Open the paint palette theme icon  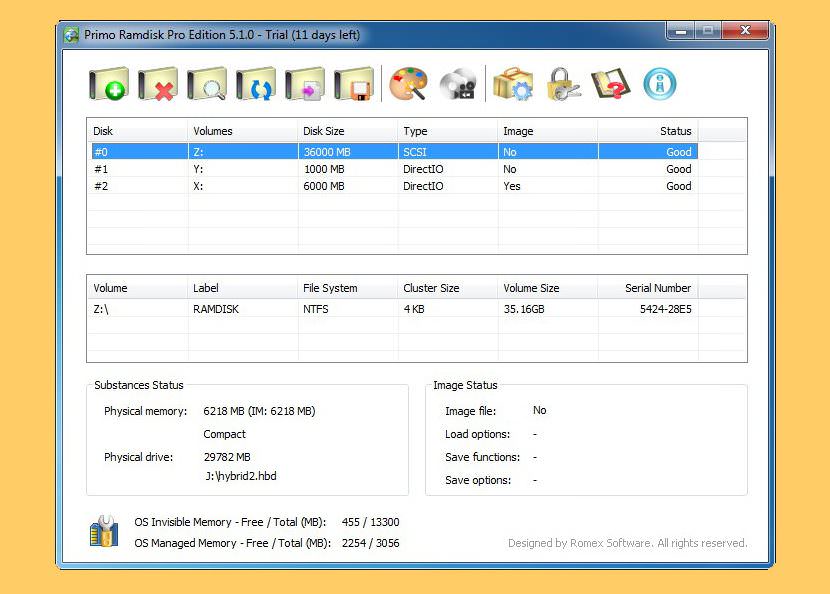pos(408,84)
